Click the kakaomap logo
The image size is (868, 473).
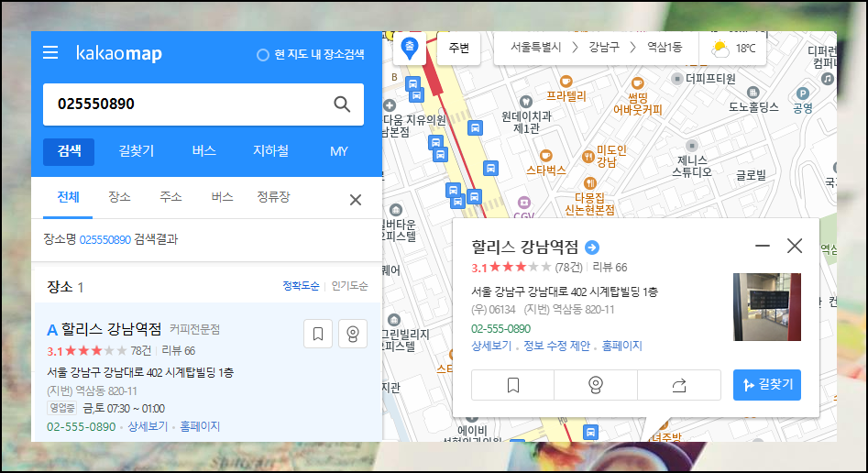(119, 53)
